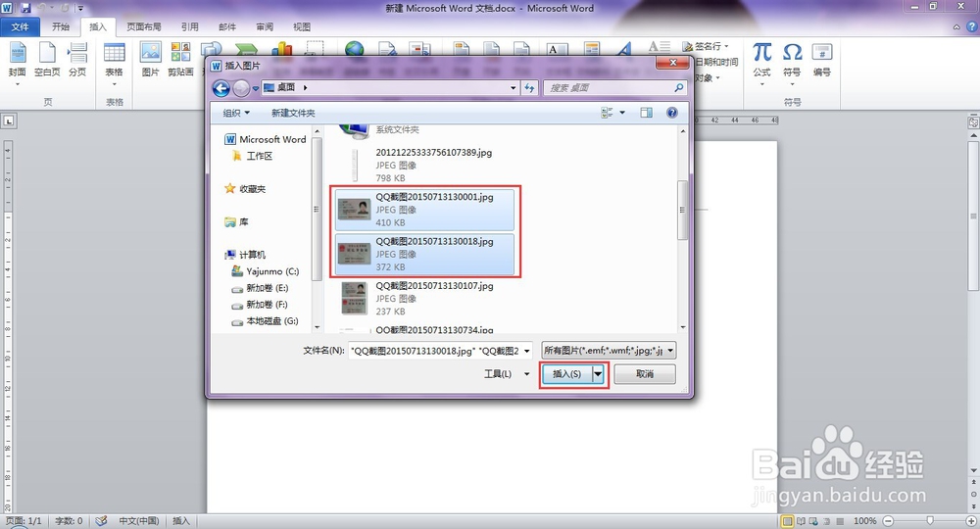Screen dimensions: 980x529
Task: Click the WordArt icon in Word ribbon
Action: click(x=622, y=49)
